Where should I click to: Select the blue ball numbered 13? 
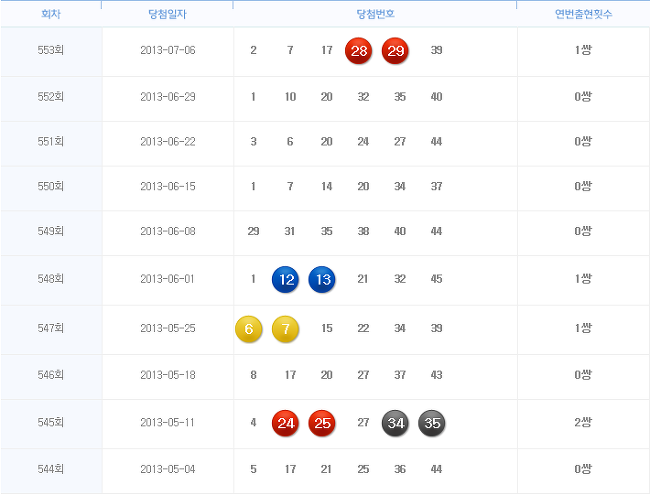[322, 279]
